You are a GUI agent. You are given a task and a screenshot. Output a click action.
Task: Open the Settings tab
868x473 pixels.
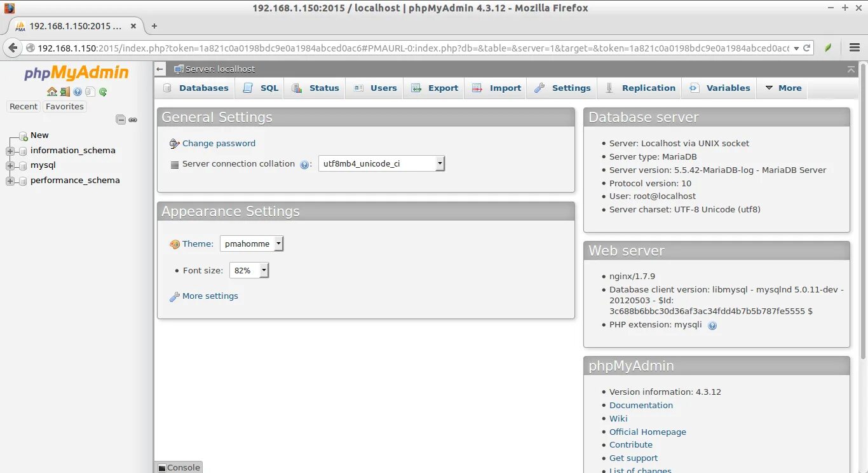[x=563, y=88]
